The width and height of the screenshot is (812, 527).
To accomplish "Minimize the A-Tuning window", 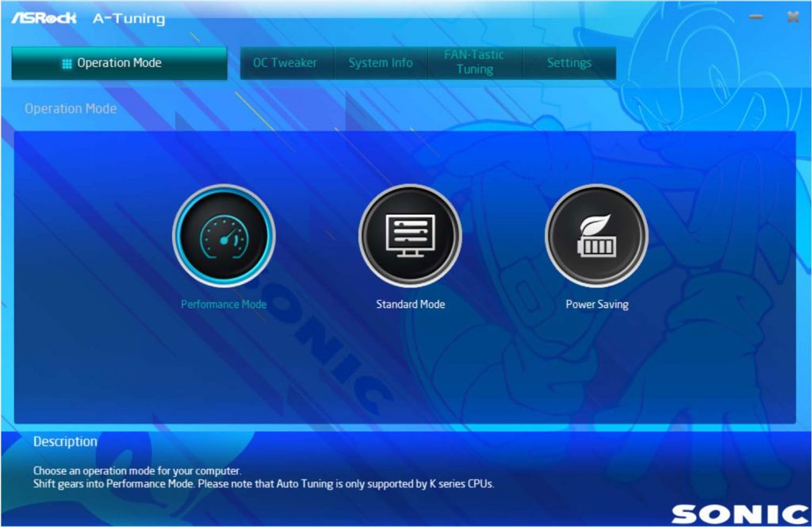I will 756,17.
